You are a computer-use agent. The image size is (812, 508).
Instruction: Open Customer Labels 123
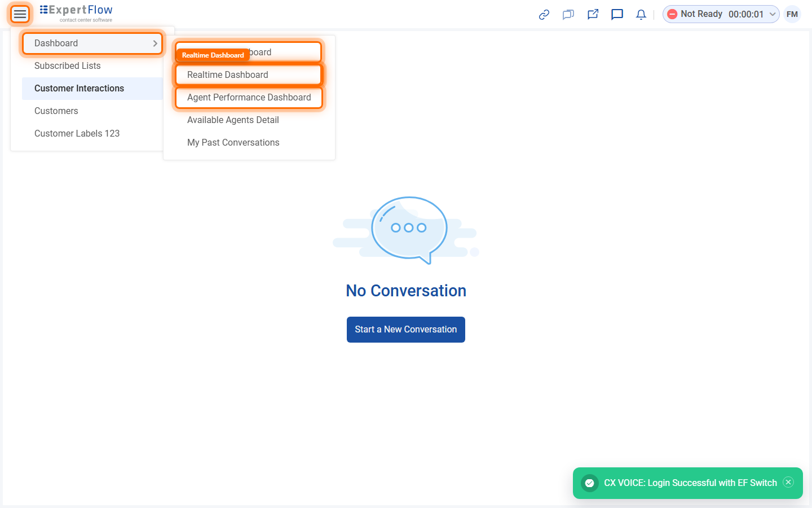(92, 134)
